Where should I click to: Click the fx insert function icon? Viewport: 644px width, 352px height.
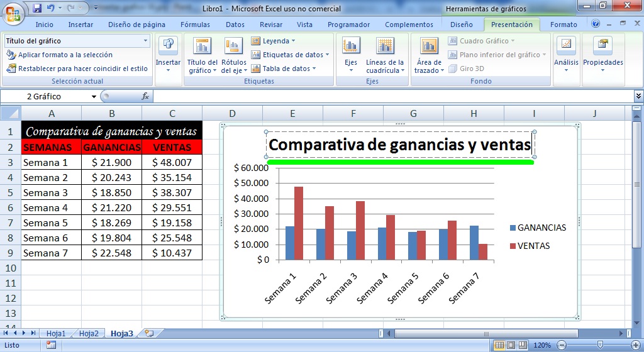pyautogui.click(x=145, y=96)
